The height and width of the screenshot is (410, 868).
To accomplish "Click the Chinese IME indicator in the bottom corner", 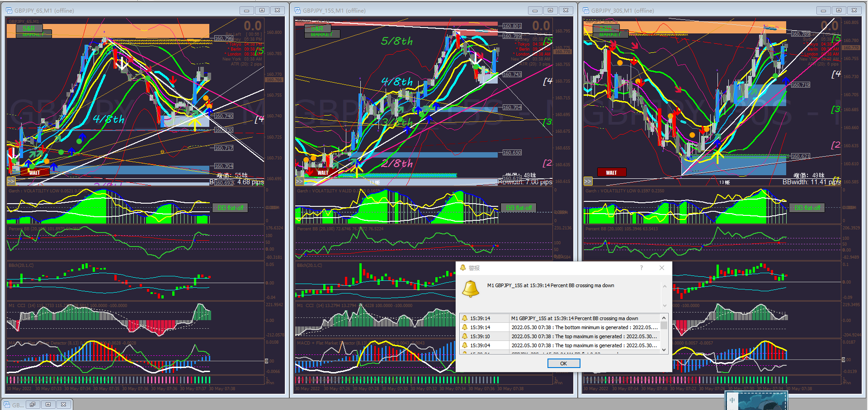I will (732, 400).
